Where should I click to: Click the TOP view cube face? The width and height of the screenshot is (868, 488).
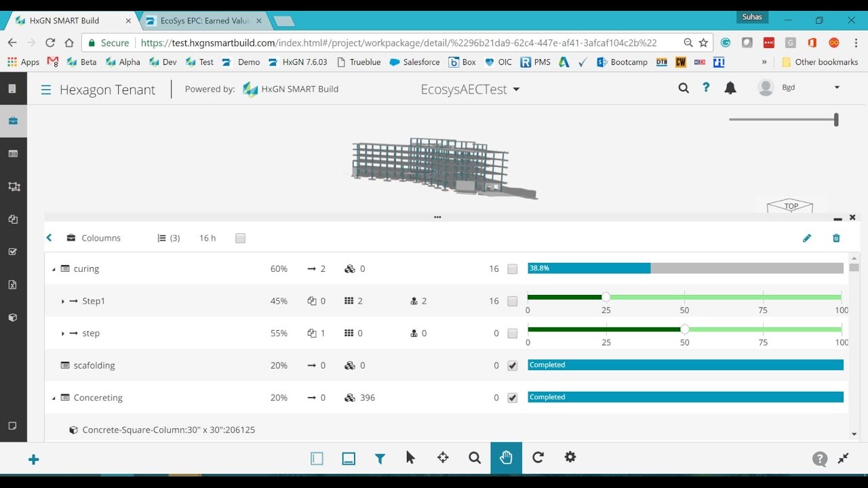(791, 206)
